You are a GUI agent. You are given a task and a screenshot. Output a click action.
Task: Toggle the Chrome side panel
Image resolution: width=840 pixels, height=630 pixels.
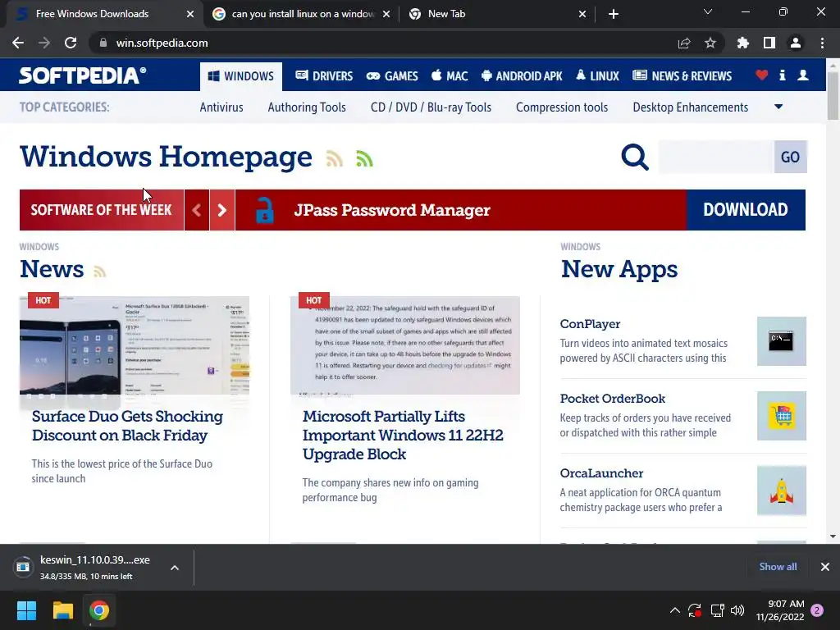pyautogui.click(x=769, y=43)
